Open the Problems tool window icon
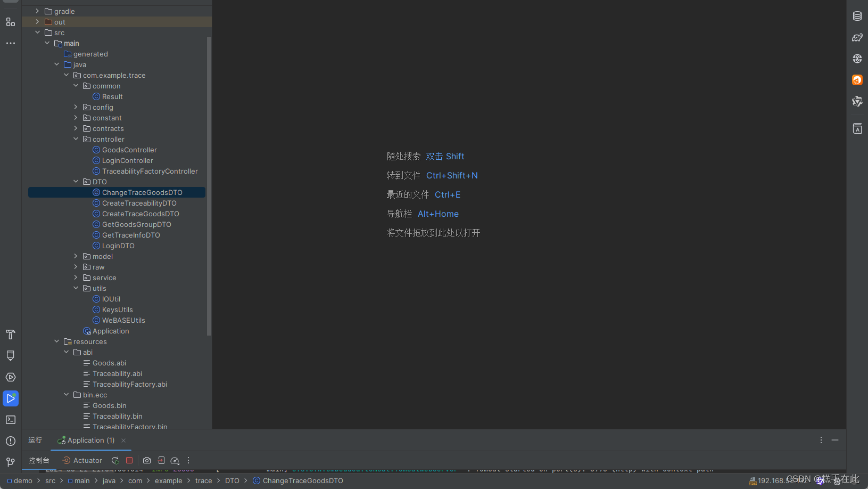The width and height of the screenshot is (868, 489). (x=11, y=441)
